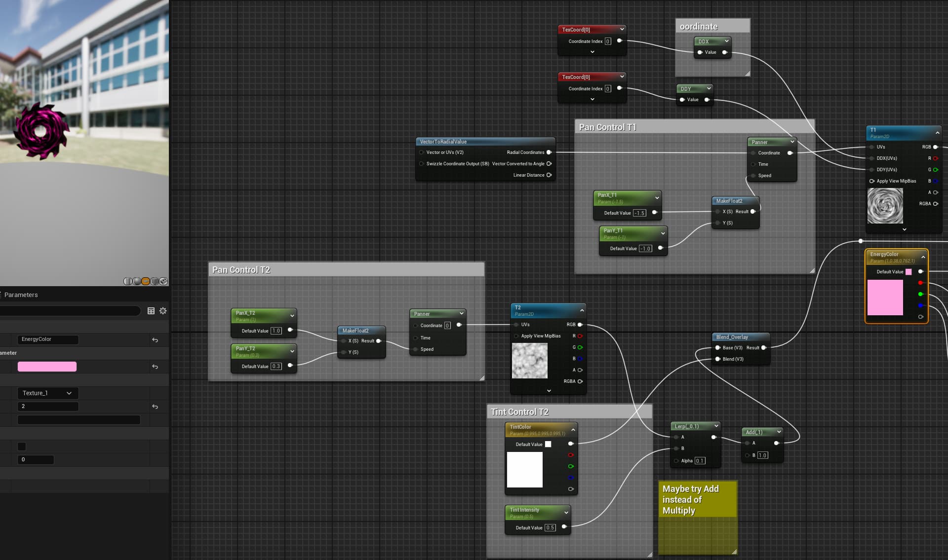
Task: Switch to the Parameters tab
Action: click(21, 295)
